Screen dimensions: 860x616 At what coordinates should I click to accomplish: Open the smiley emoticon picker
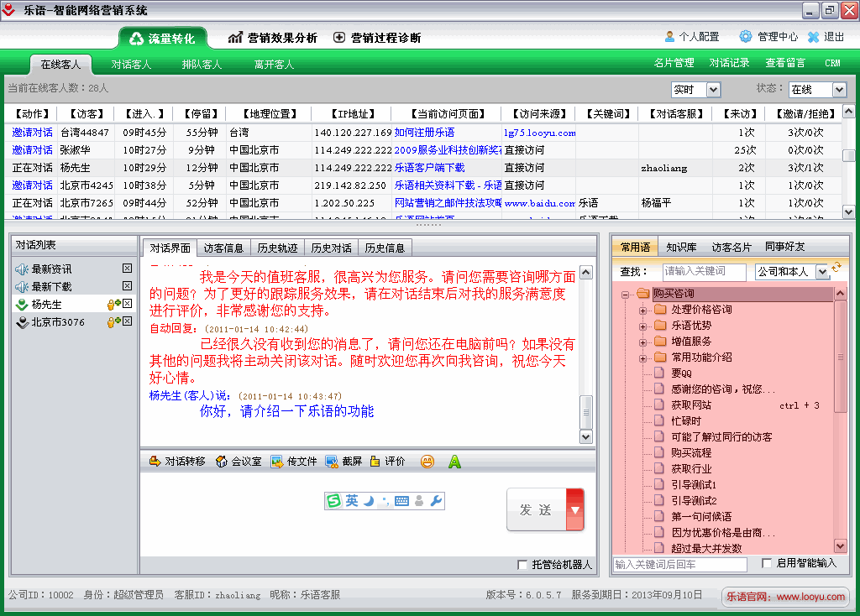(427, 462)
